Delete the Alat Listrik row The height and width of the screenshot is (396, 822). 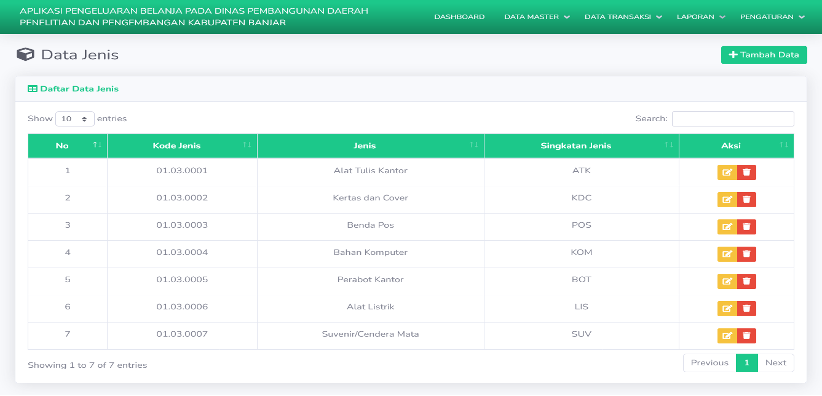click(x=747, y=308)
